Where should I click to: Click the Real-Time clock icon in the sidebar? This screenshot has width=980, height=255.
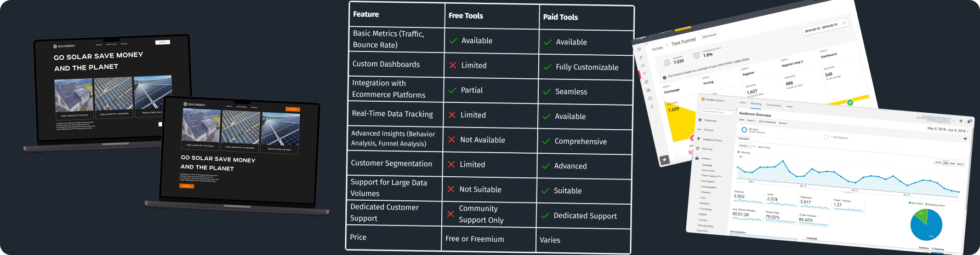[x=698, y=148]
